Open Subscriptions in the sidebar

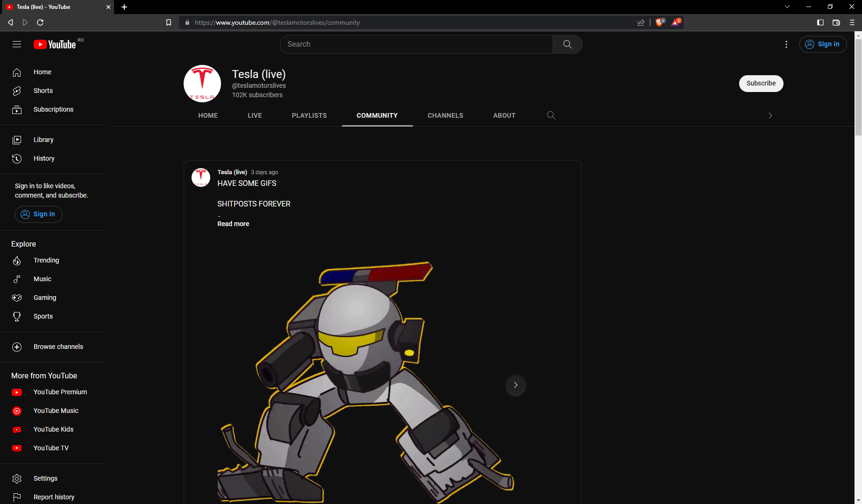[52, 109]
